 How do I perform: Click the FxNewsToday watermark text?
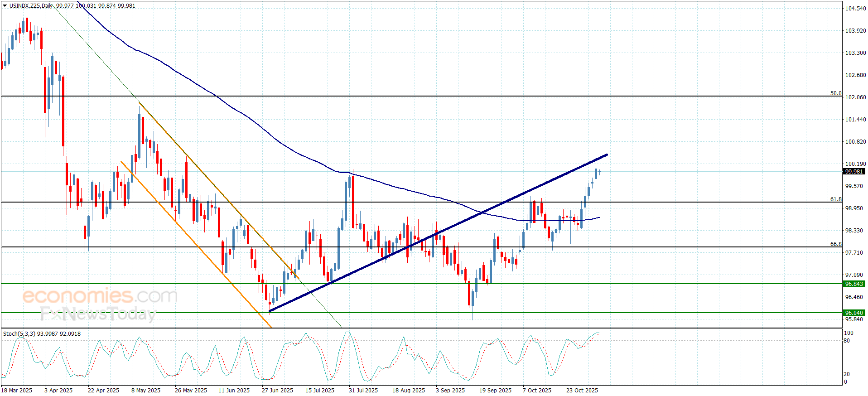click(97, 314)
